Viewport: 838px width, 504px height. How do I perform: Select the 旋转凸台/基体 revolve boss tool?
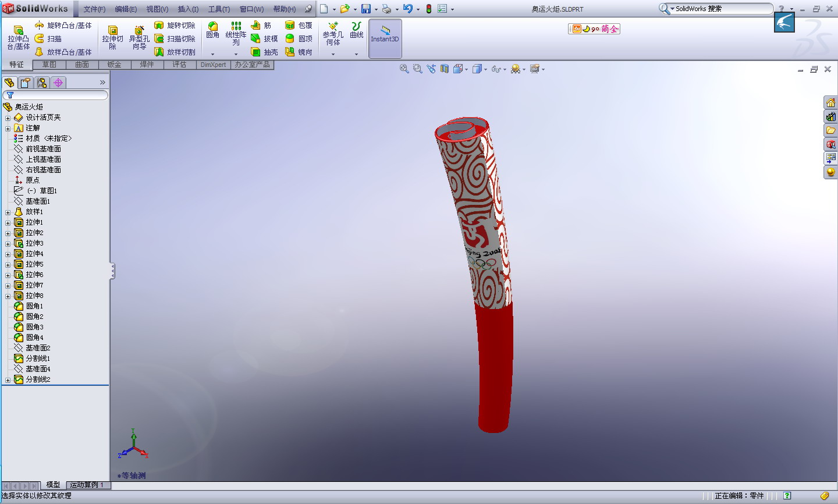pyautogui.click(x=63, y=26)
